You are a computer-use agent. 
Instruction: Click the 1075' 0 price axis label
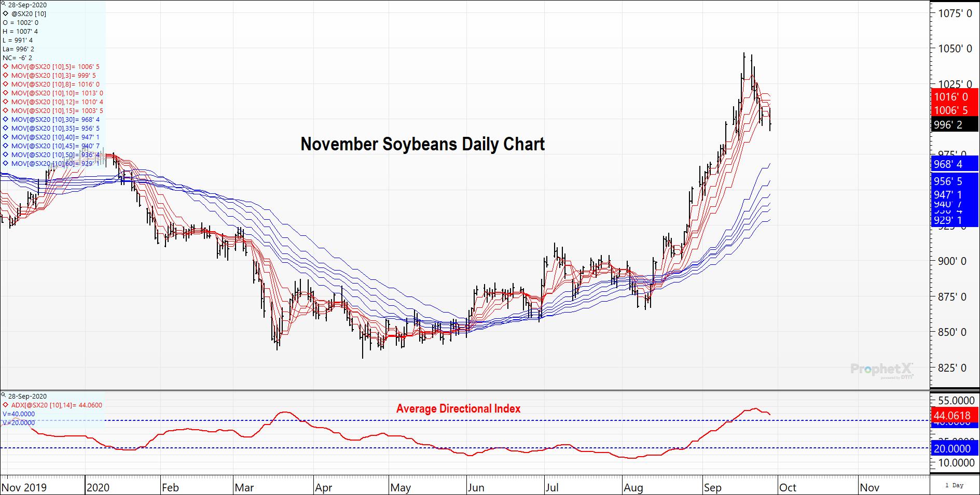coord(955,13)
